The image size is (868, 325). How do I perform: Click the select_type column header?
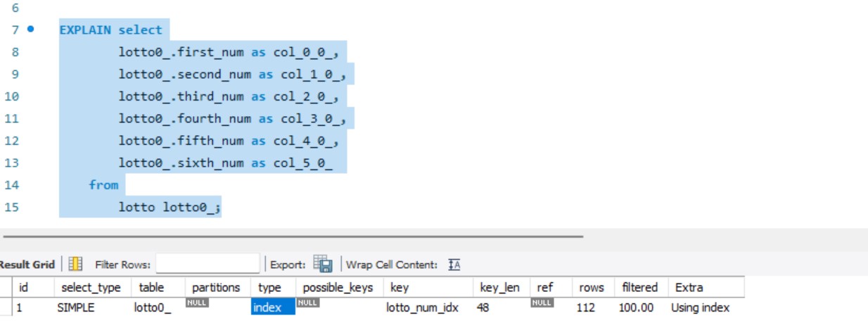pos(92,287)
